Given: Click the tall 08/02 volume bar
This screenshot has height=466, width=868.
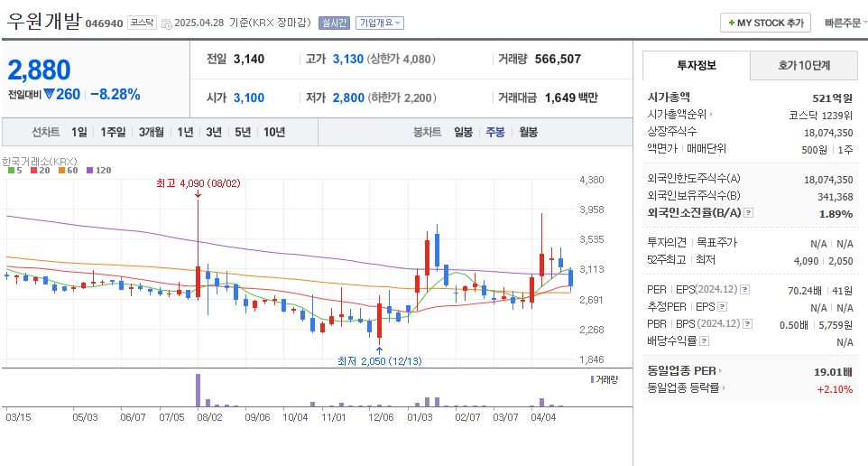Looking at the screenshot, I should tap(199, 391).
